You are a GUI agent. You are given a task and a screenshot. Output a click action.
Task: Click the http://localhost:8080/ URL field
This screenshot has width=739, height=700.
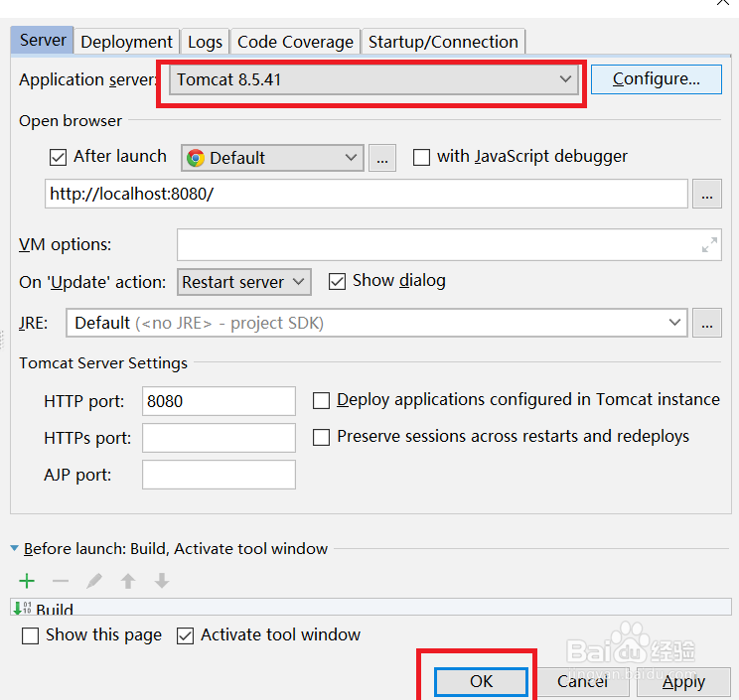click(367, 194)
